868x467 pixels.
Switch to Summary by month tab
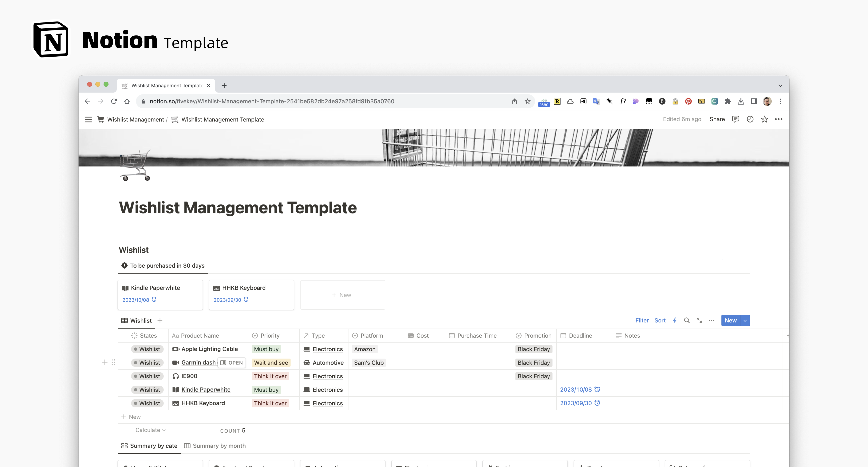[x=215, y=446]
